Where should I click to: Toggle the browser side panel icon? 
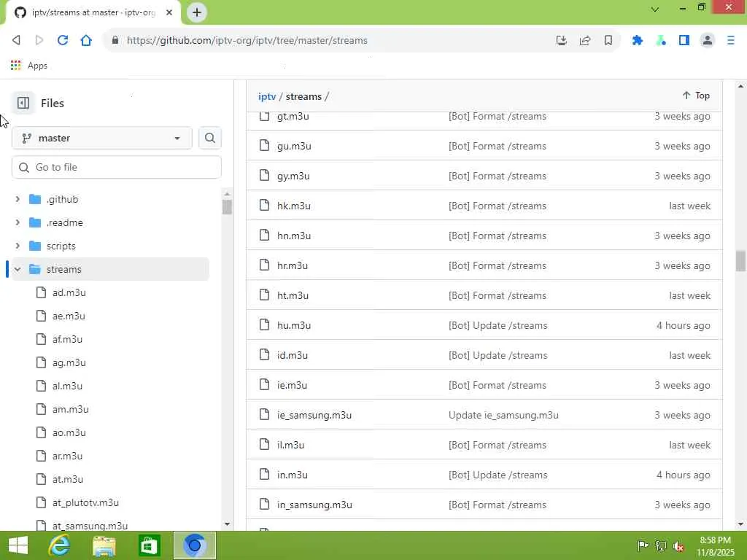684,41
